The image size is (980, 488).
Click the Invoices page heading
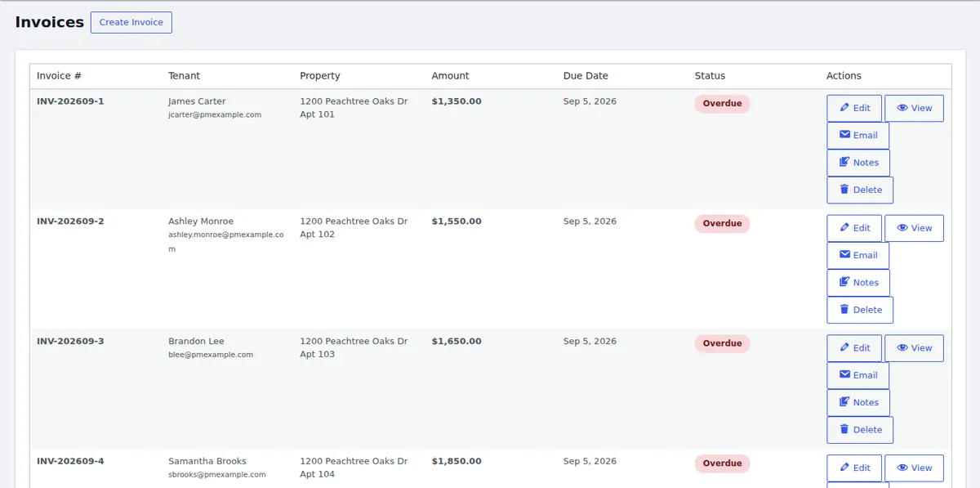coord(50,22)
